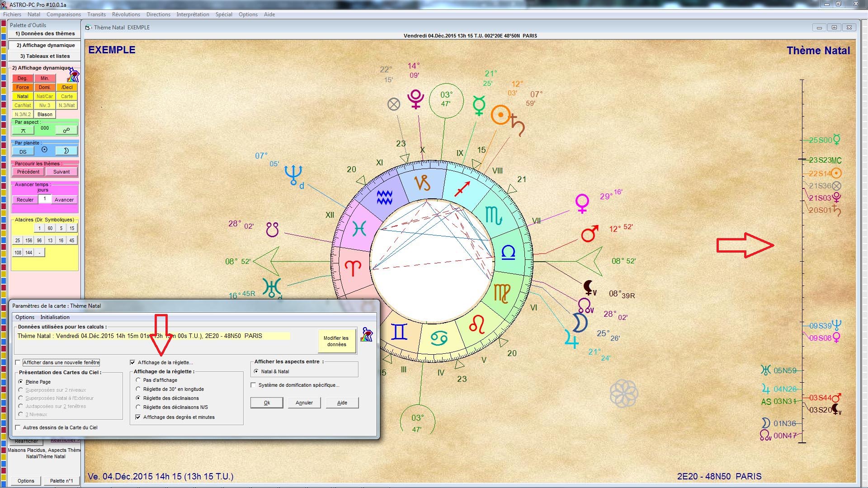
Task: Click the Part of Fortune symbol on the chart
Action: click(394, 104)
